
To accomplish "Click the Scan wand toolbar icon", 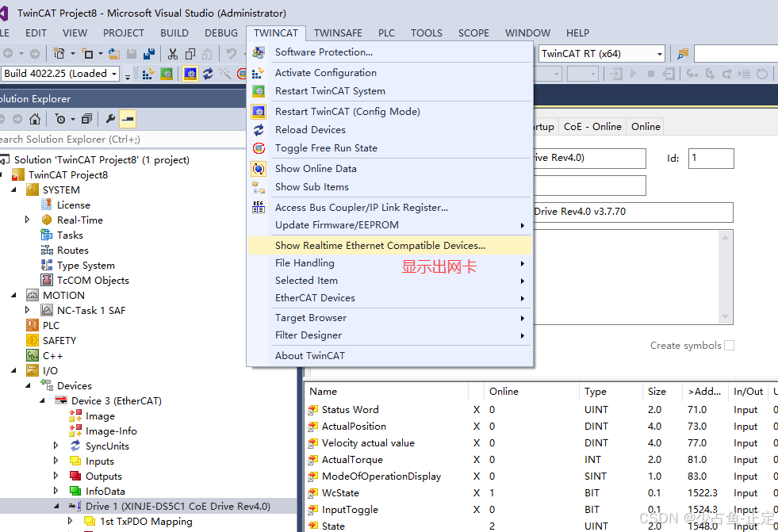I will (x=225, y=74).
